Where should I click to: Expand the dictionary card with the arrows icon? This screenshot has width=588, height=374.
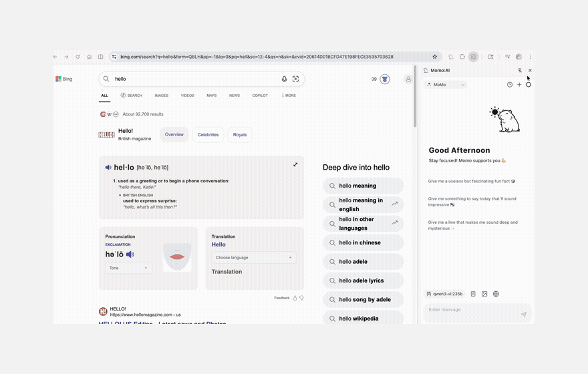[x=295, y=164]
